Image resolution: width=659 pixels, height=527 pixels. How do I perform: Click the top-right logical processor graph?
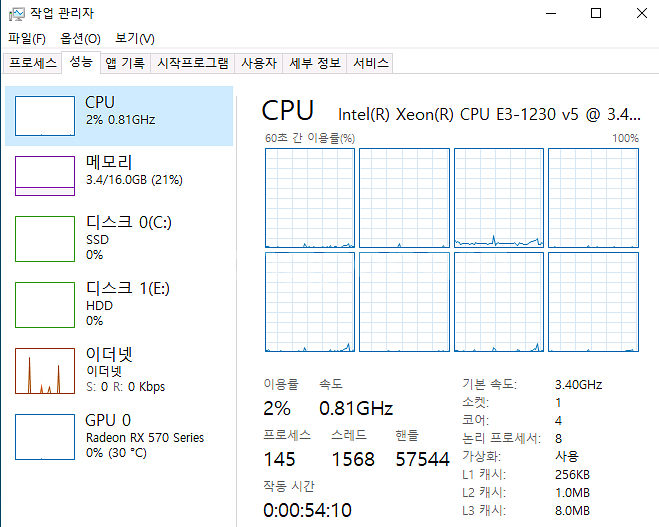[x=593, y=197]
